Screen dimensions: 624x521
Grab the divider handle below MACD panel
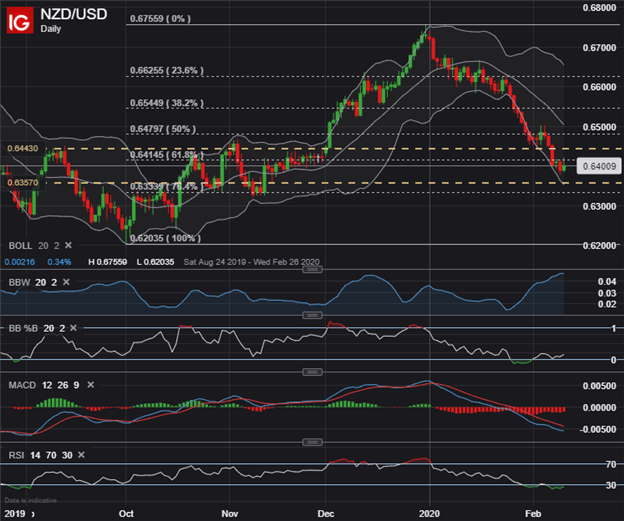[312, 442]
